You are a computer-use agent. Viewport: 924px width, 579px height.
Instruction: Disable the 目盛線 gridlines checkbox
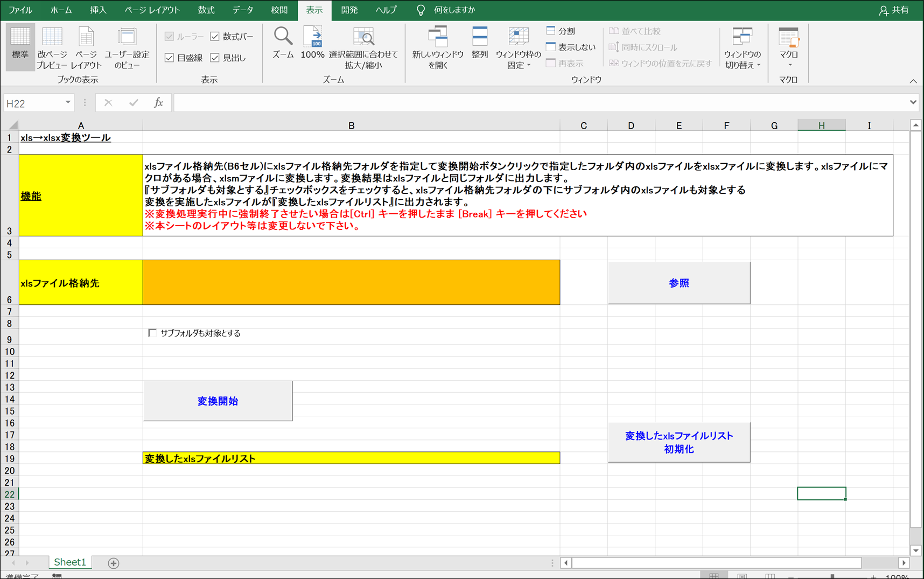pos(169,58)
